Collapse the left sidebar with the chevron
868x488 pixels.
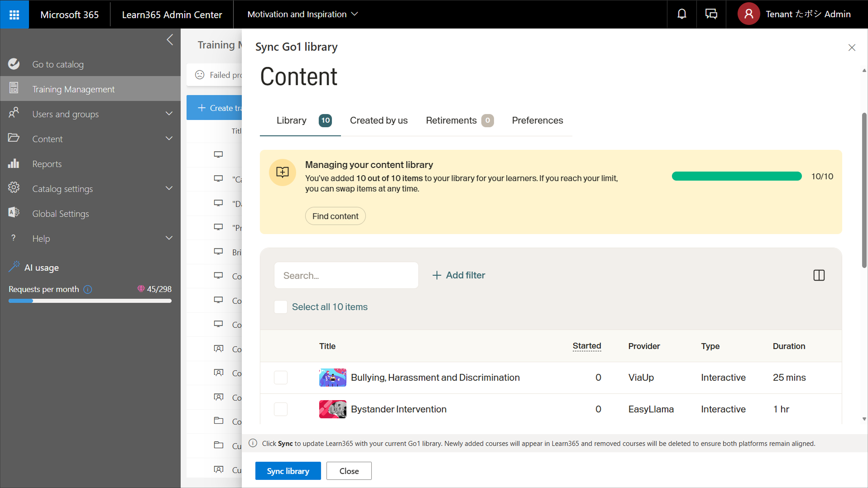[x=170, y=40]
